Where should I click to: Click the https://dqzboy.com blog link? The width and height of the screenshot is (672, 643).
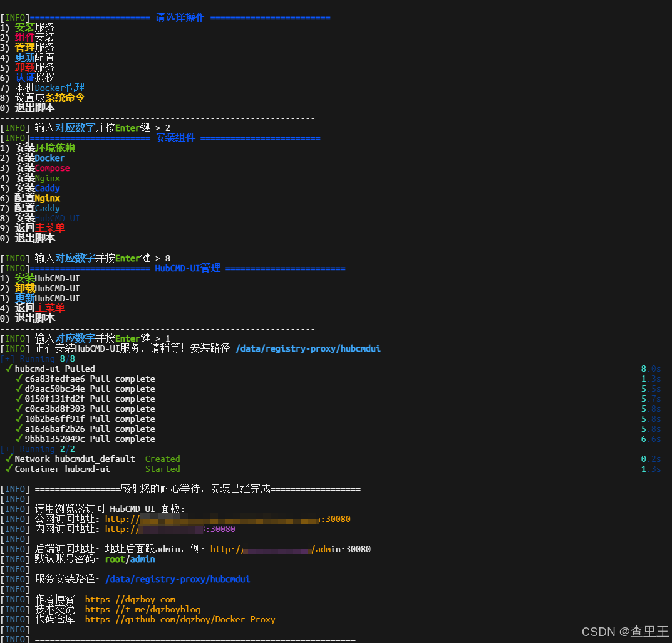pos(130,599)
